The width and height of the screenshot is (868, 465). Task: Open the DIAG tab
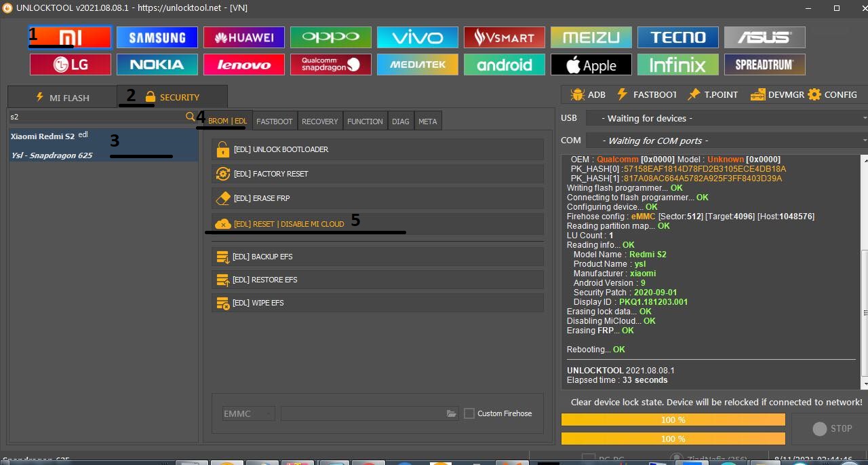pos(401,121)
